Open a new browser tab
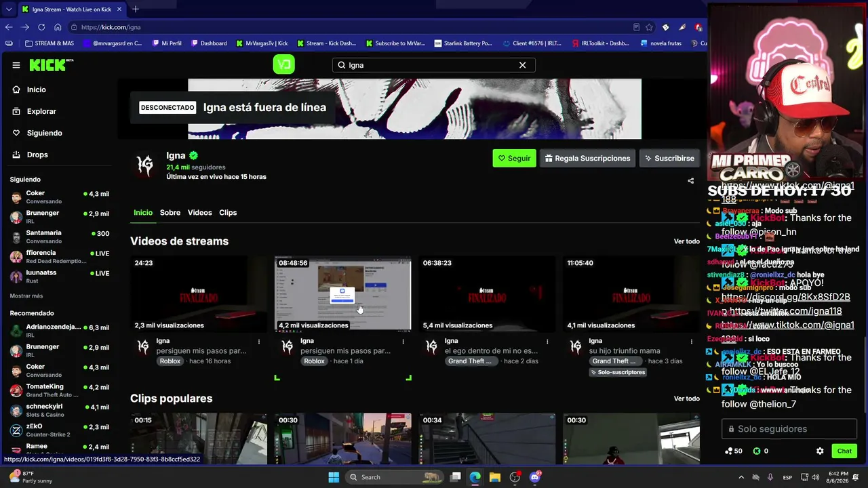The height and width of the screenshot is (488, 868). click(x=136, y=9)
